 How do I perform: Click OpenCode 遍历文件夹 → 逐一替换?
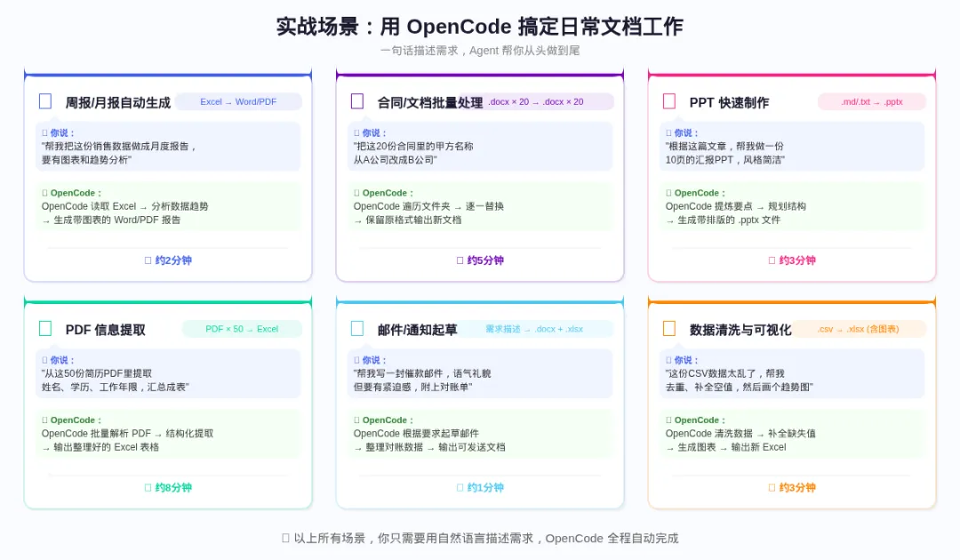coord(428,206)
